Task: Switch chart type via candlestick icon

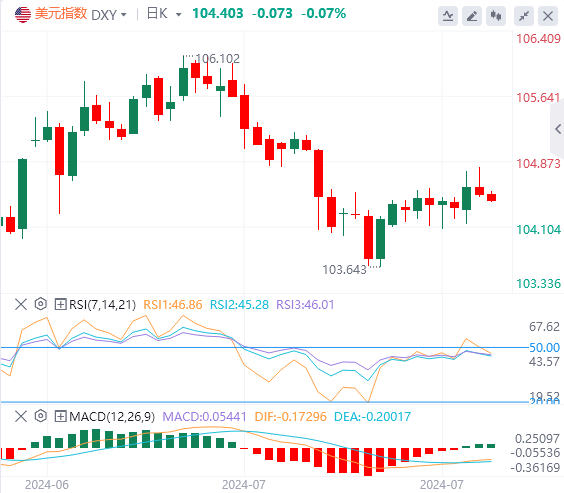Action: [x=496, y=16]
